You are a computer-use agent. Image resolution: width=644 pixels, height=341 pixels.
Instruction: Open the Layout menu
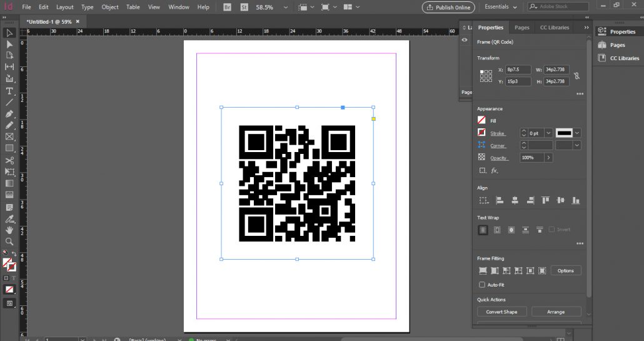point(65,7)
